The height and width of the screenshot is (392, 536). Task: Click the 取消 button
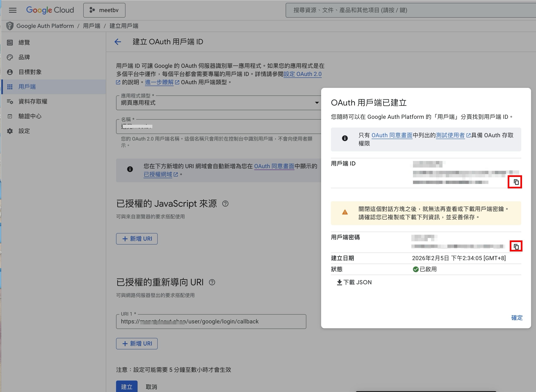(151, 387)
